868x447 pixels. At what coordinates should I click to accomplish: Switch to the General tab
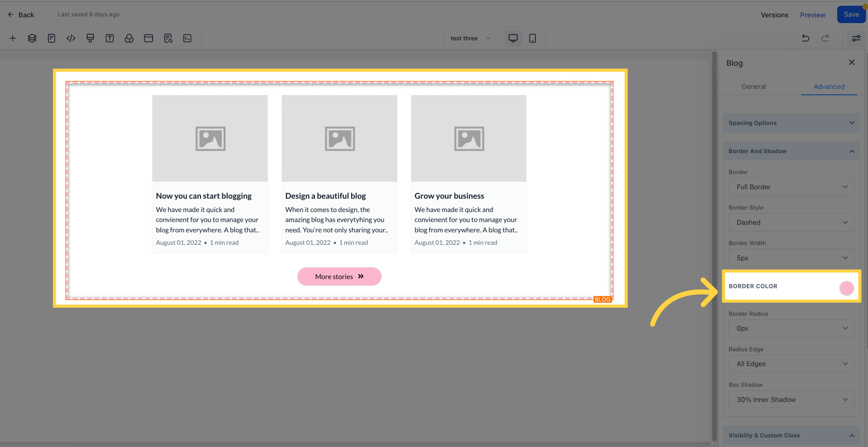pos(753,87)
